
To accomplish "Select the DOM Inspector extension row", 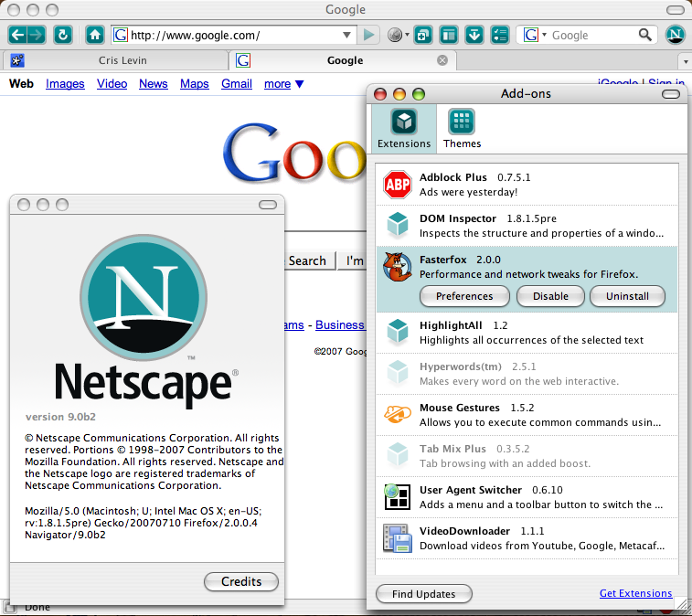I will click(x=527, y=226).
